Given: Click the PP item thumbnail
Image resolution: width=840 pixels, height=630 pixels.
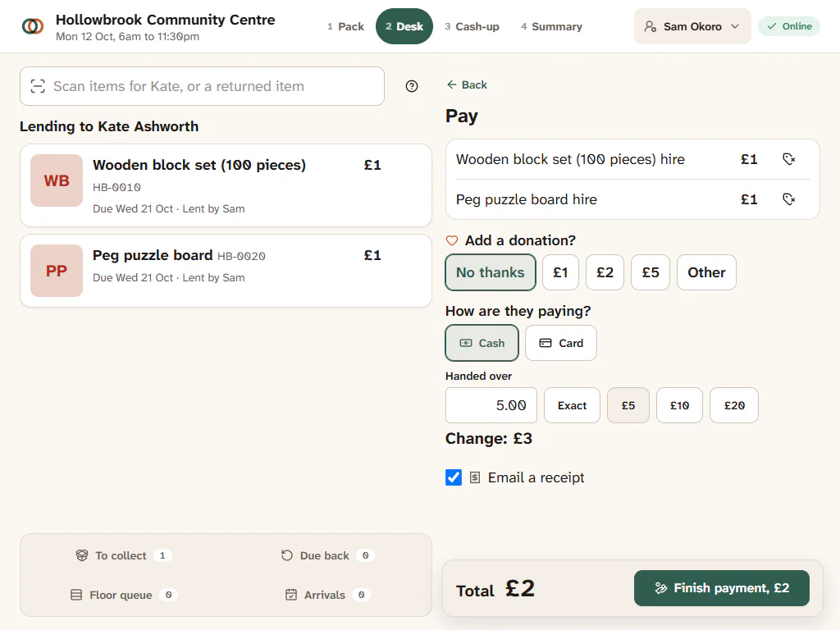Looking at the screenshot, I should [57, 271].
